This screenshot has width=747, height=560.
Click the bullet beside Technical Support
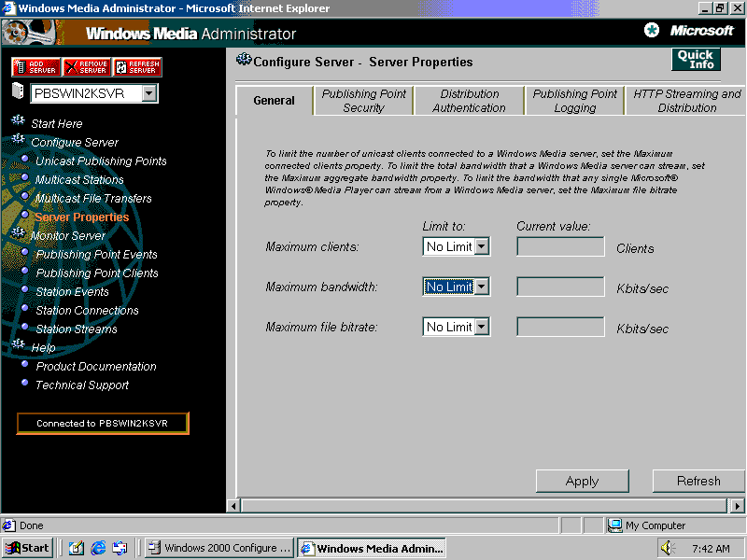pyautogui.click(x=25, y=383)
